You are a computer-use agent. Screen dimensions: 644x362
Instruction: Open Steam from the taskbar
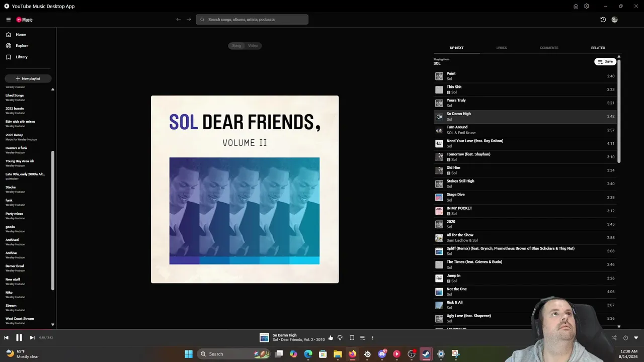(426, 354)
